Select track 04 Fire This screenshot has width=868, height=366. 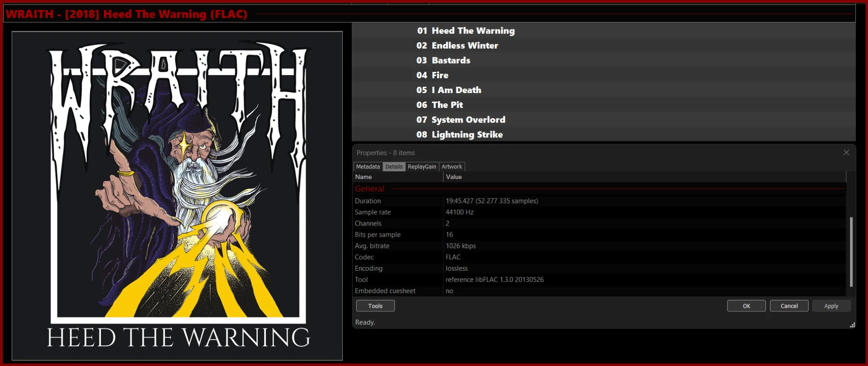pyautogui.click(x=604, y=75)
